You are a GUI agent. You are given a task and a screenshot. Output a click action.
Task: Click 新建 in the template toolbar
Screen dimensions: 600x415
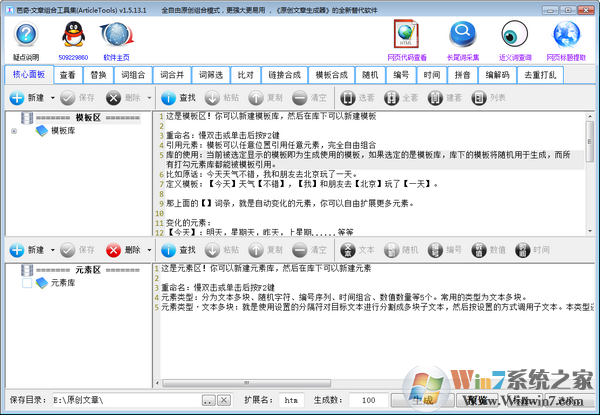27,98
